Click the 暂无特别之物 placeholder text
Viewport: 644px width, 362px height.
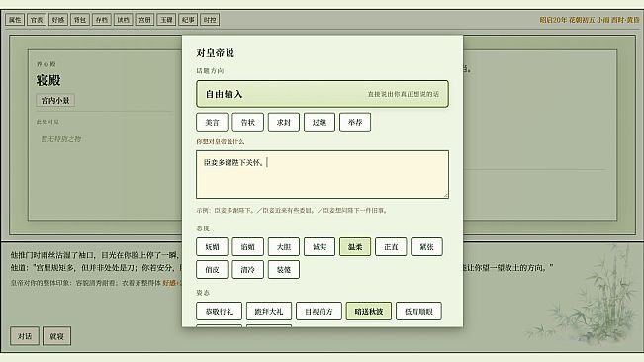tap(60, 139)
